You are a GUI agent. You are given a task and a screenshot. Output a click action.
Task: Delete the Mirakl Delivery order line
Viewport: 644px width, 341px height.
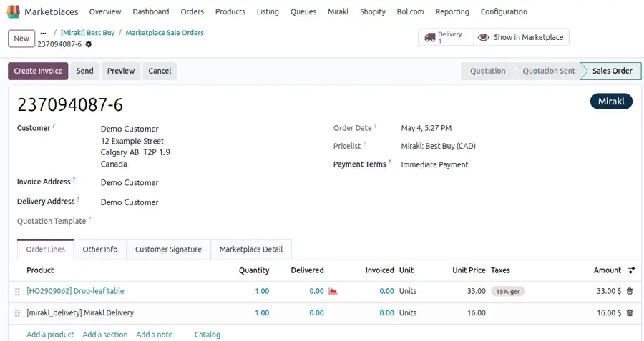[630, 312]
